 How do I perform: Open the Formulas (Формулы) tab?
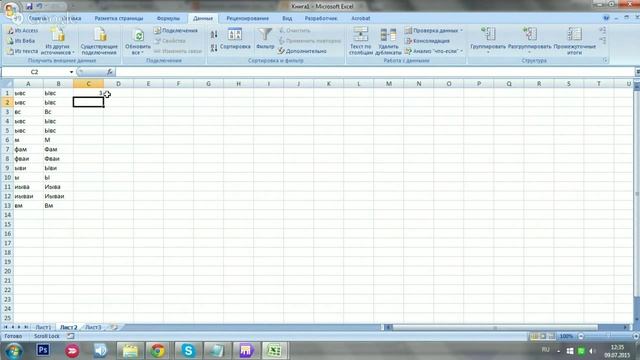(168, 18)
